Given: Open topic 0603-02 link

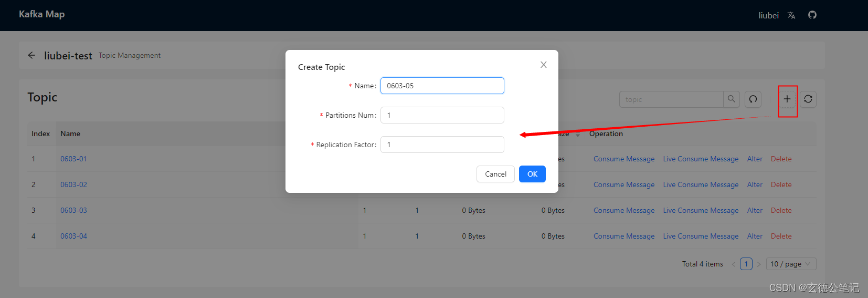Looking at the screenshot, I should (73, 184).
